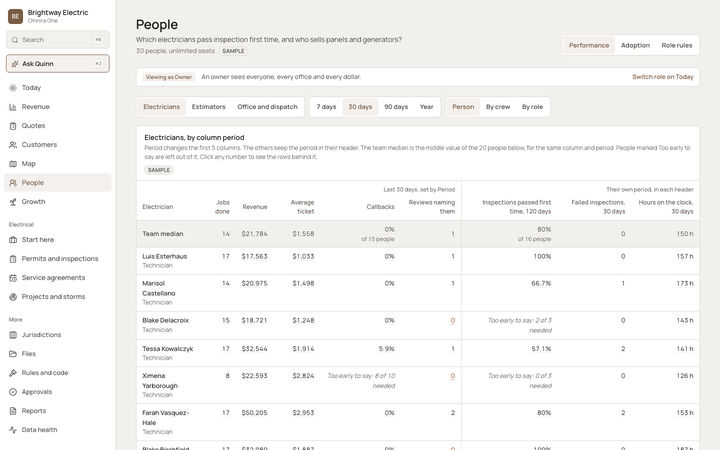Open Blake Delacroix row

coord(418,326)
